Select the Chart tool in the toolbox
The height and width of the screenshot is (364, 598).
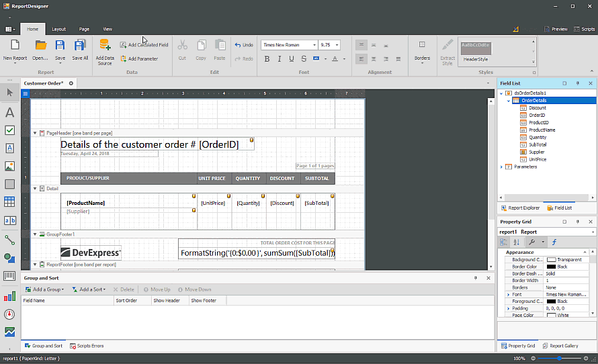9,295
